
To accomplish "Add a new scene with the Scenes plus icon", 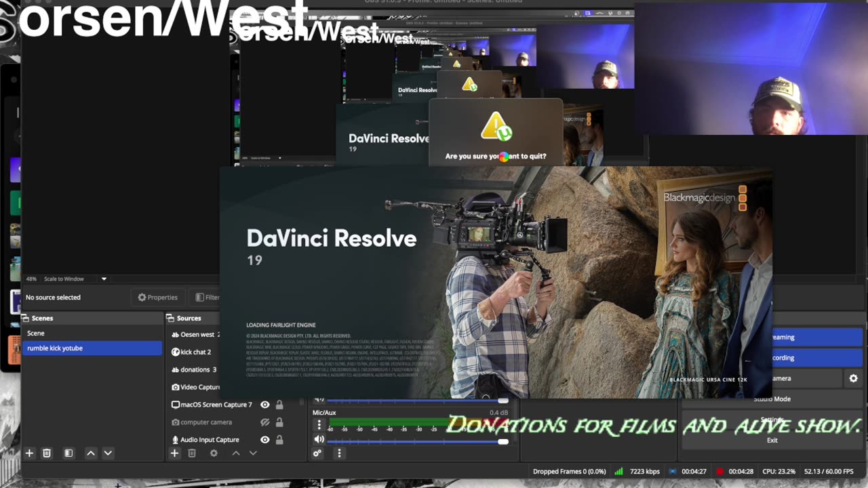I will [29, 453].
